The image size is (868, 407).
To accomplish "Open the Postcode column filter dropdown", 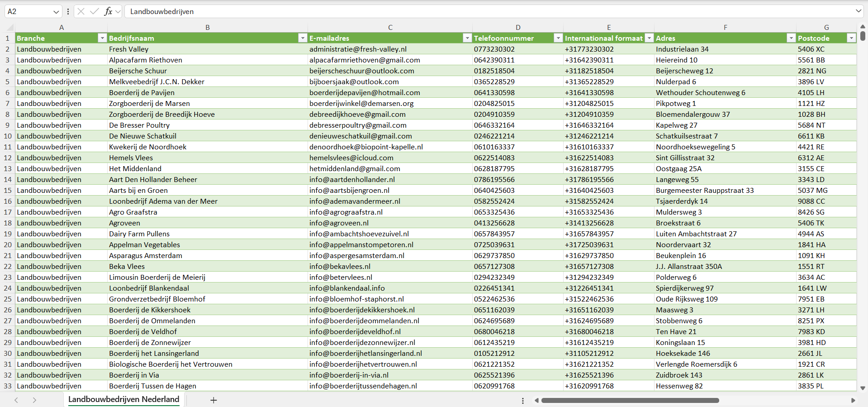I will coord(851,38).
